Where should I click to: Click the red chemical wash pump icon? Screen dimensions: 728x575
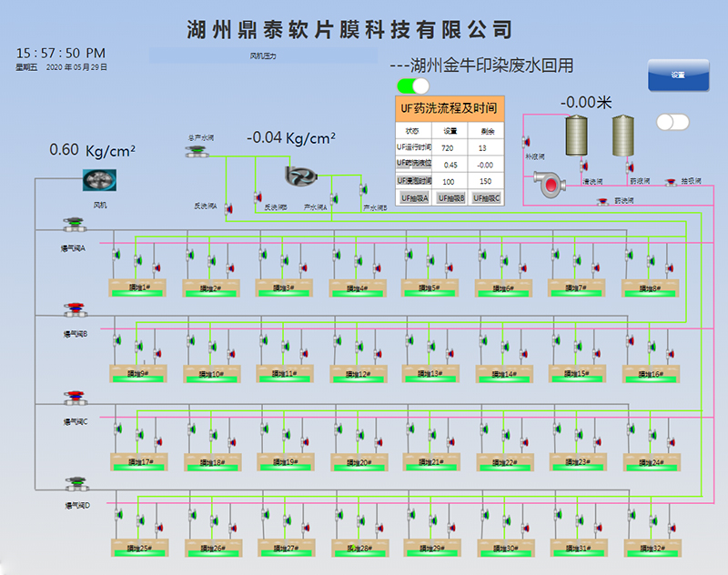550,185
